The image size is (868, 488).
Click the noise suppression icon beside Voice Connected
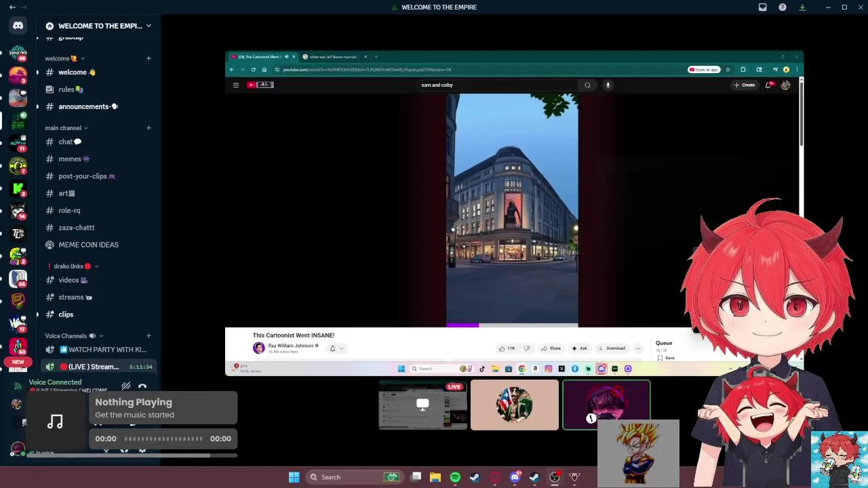126,386
